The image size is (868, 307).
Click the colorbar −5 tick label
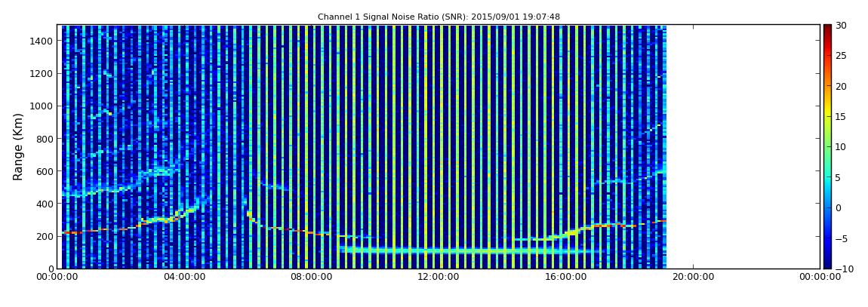tap(841, 238)
